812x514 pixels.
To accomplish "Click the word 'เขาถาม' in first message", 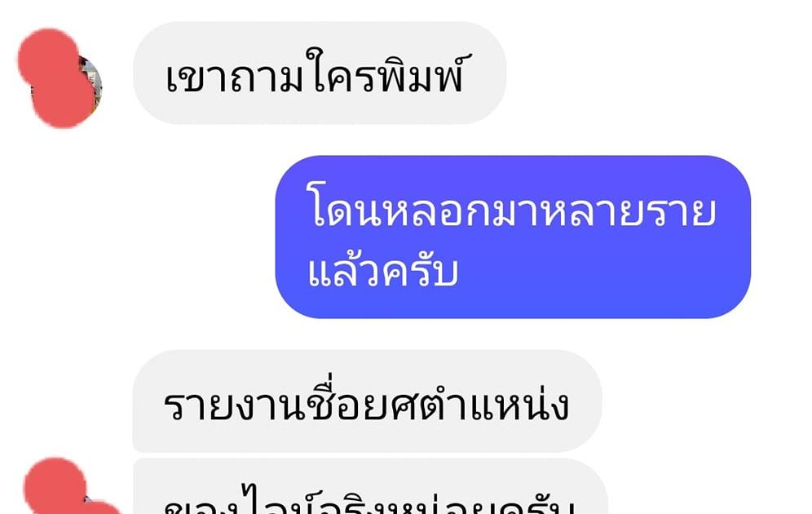I will click(x=234, y=78).
